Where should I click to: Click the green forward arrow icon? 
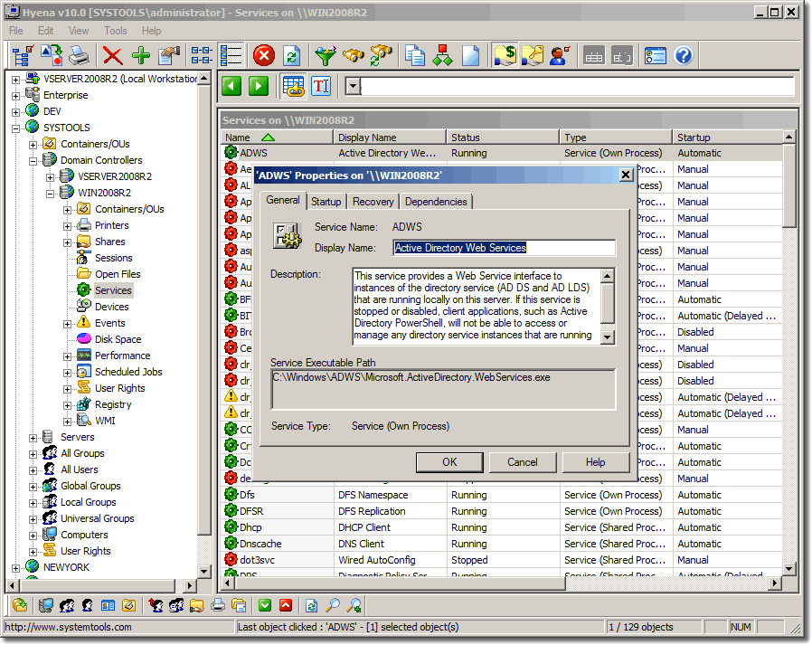click(x=259, y=86)
